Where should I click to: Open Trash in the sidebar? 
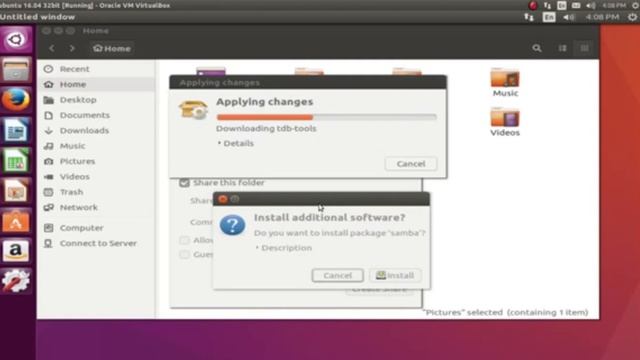point(96,192)
